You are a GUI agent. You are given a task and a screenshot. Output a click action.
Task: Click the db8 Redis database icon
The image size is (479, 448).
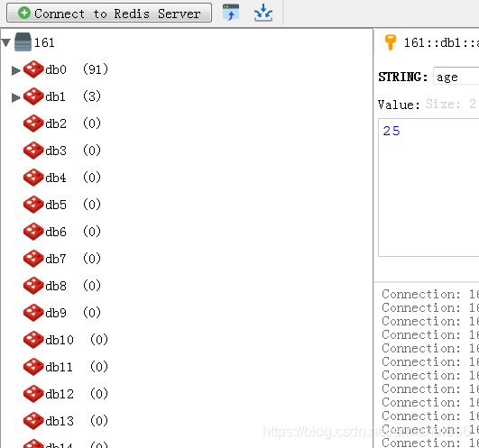pos(33,286)
